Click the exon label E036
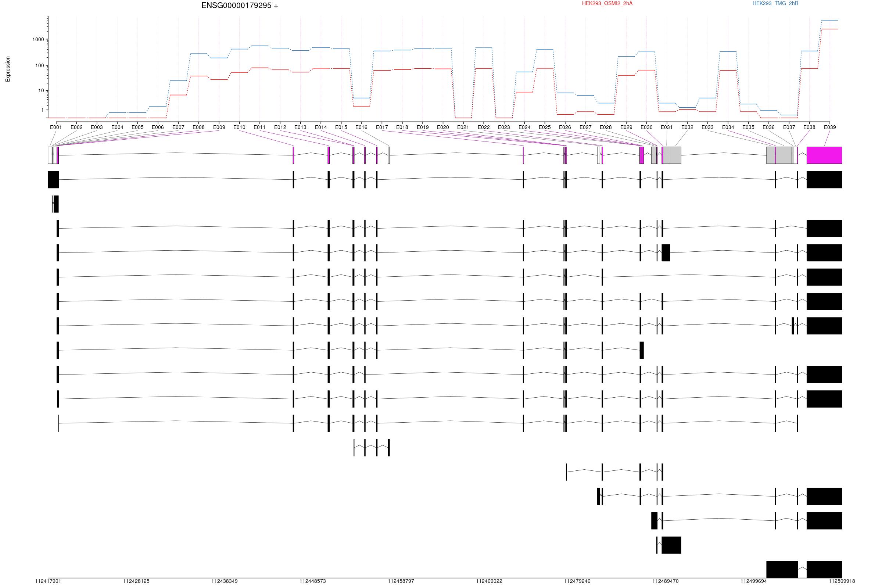The height and width of the screenshot is (588, 882). click(x=769, y=127)
